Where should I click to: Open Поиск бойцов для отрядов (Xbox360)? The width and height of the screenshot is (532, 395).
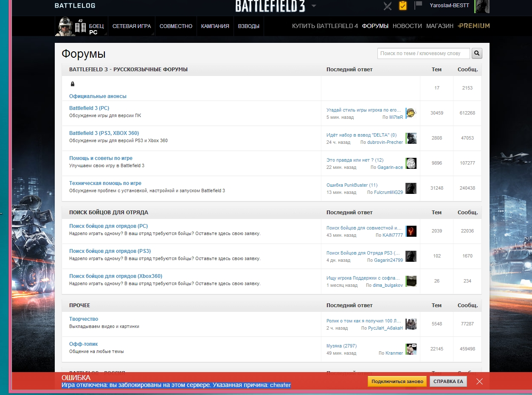(116, 276)
